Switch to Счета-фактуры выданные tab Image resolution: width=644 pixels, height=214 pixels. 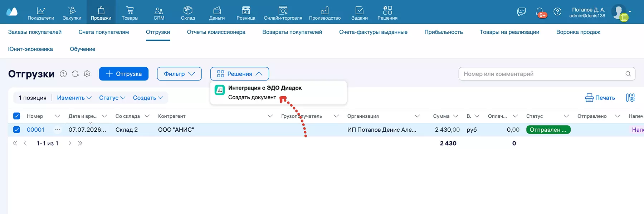tap(373, 32)
